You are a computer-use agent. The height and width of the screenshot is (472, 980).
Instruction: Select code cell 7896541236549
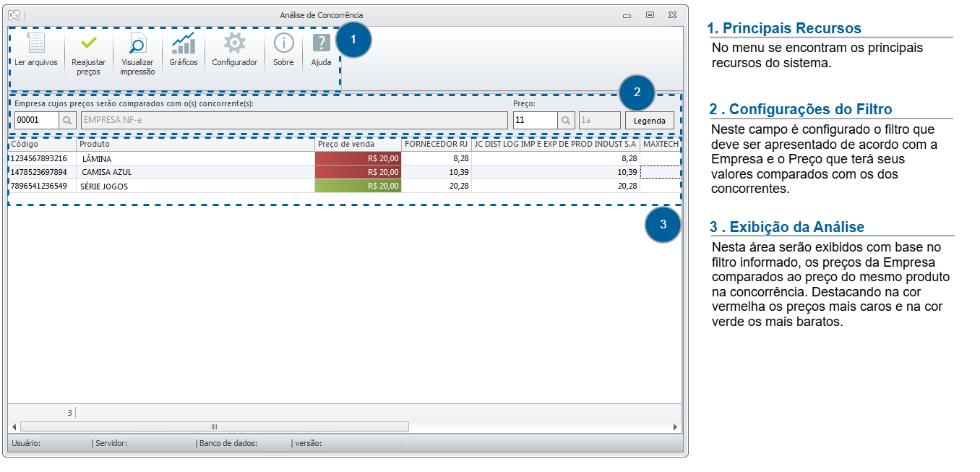tap(43, 186)
